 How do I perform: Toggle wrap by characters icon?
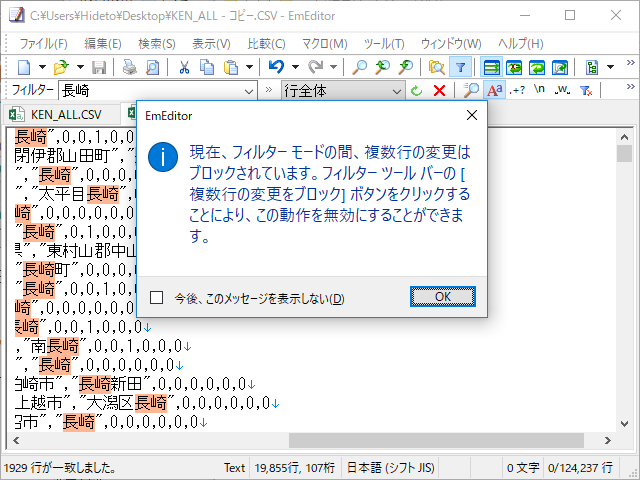(514, 67)
